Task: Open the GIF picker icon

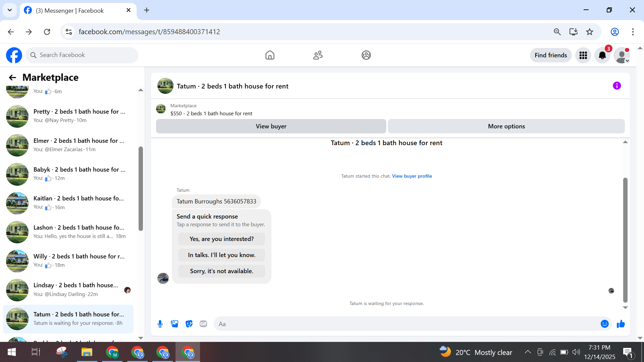Action: coord(203,324)
